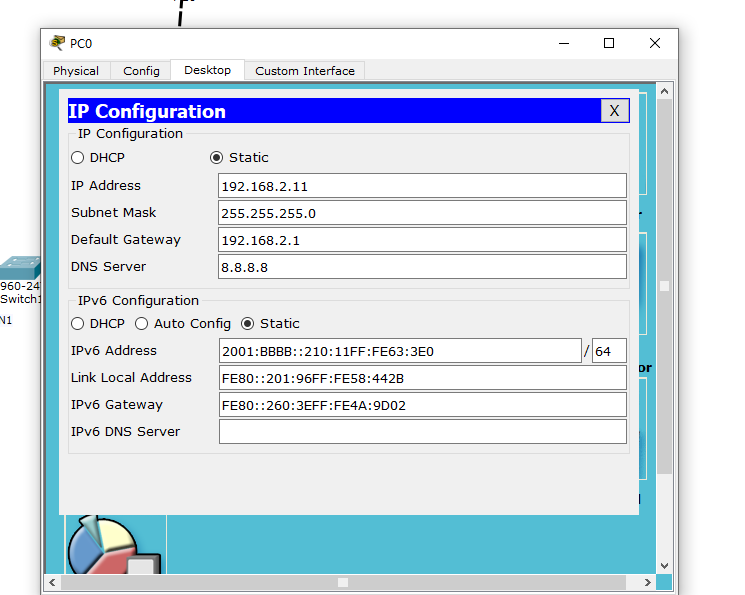Open the Custom Interface tab
This screenshot has width=745, height=595.
[305, 71]
